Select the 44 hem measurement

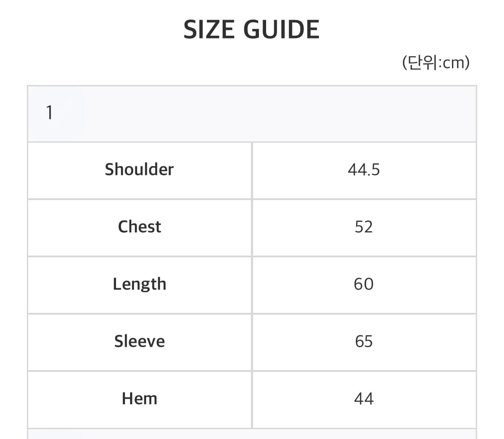point(363,399)
